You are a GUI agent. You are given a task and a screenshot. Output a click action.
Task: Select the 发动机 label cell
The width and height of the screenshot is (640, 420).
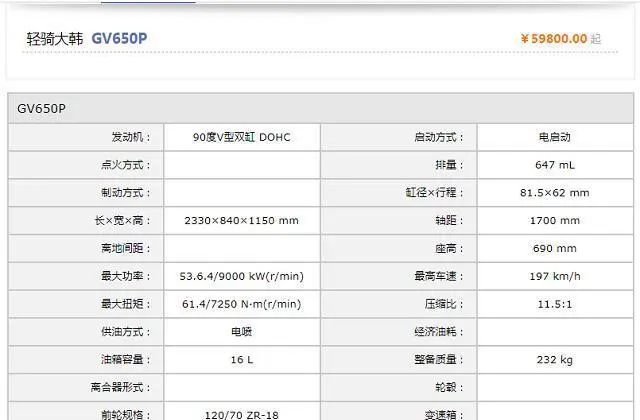coord(86,137)
